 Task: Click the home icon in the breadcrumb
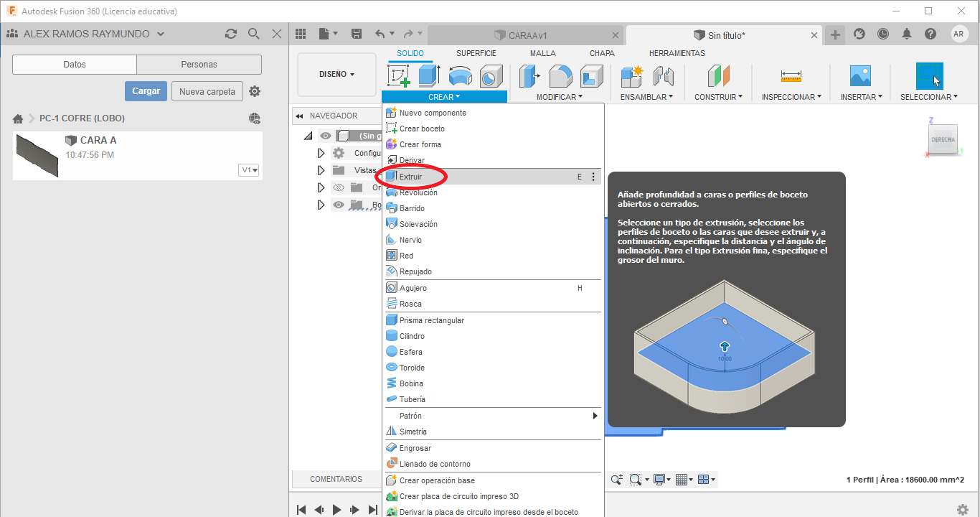[x=18, y=118]
